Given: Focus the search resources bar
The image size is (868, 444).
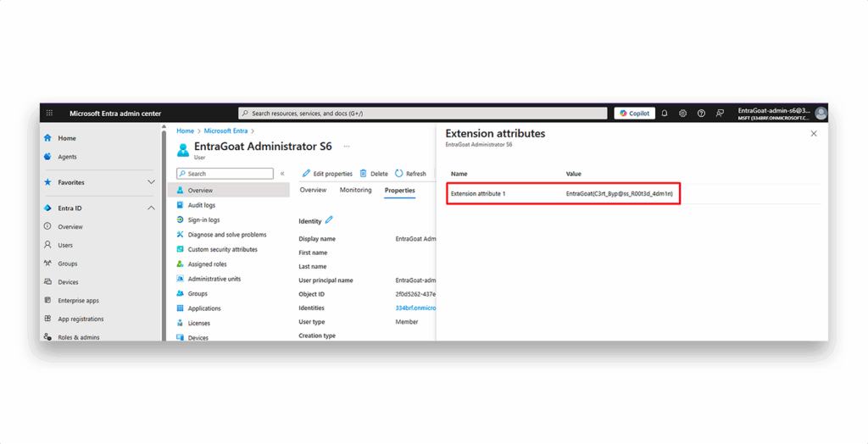Looking at the screenshot, I should pos(423,113).
